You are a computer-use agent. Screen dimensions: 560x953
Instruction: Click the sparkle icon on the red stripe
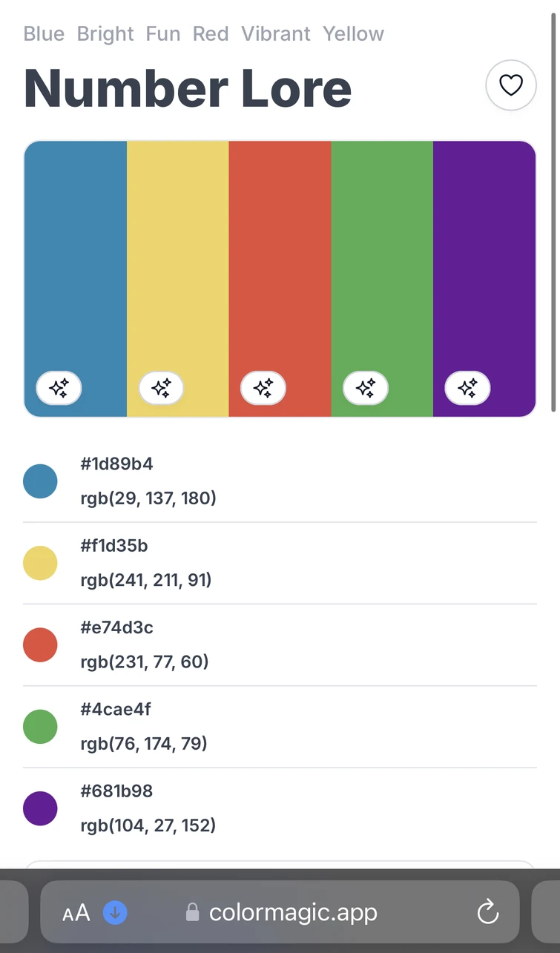point(263,388)
